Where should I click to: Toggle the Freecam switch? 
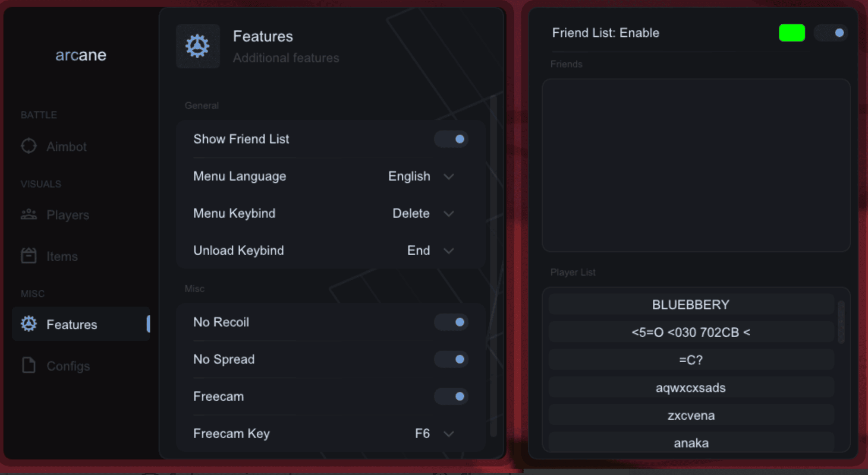tap(451, 396)
